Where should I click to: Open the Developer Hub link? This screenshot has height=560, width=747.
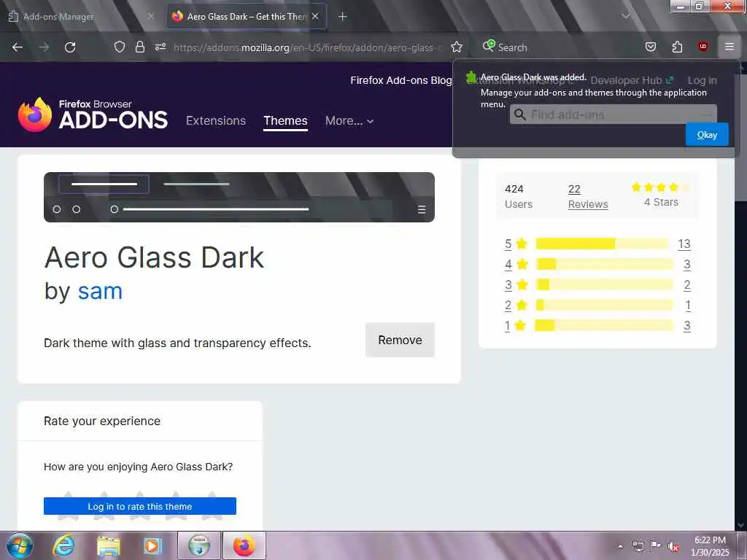coord(632,80)
